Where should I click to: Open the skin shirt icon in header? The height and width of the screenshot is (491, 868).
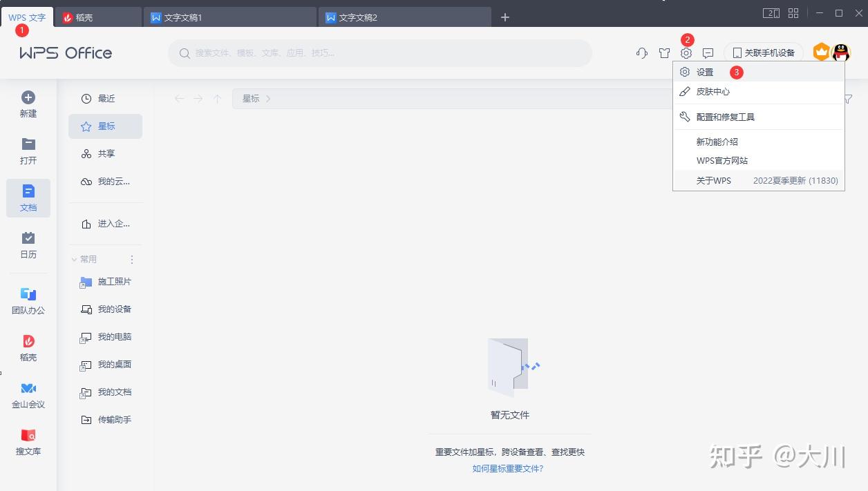tap(664, 53)
